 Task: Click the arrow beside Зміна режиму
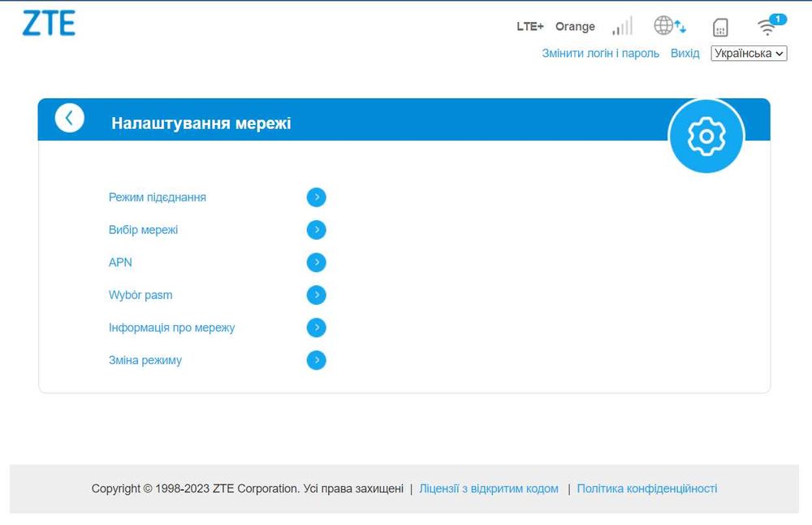317,361
